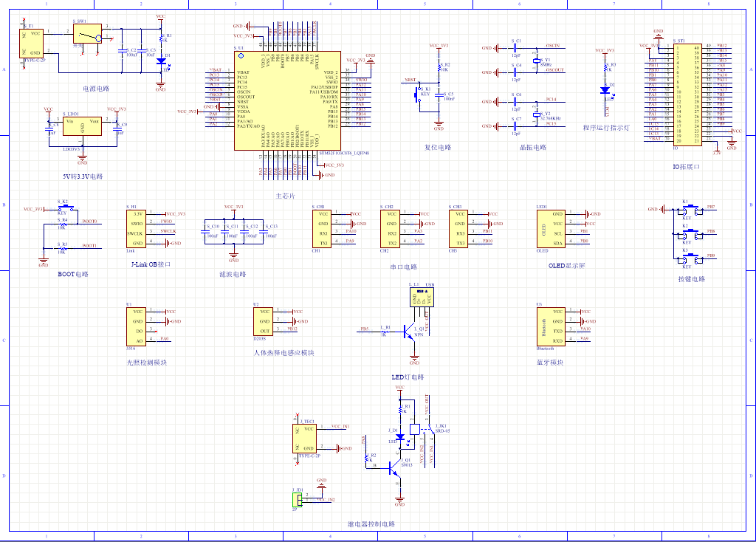
Task: Click the 光照检测模块 section label
Action: (147, 363)
